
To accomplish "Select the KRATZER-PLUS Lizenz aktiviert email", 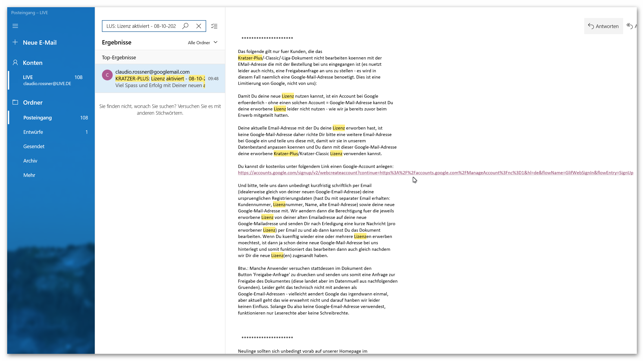I will (160, 79).
